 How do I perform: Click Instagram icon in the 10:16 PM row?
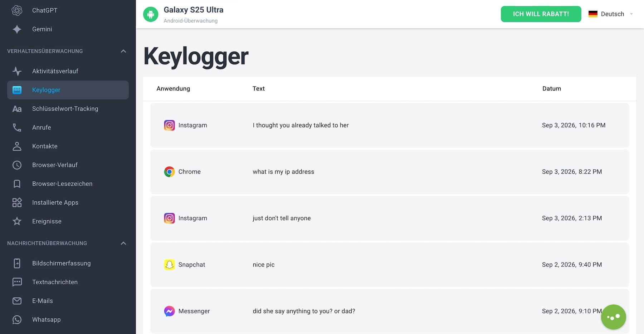(x=169, y=126)
